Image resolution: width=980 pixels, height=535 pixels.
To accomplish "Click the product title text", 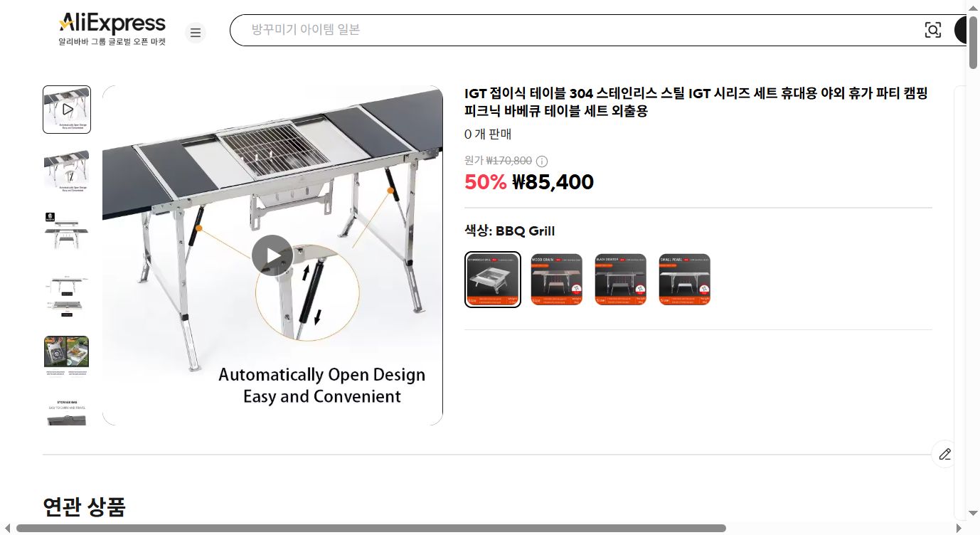I will tap(696, 102).
